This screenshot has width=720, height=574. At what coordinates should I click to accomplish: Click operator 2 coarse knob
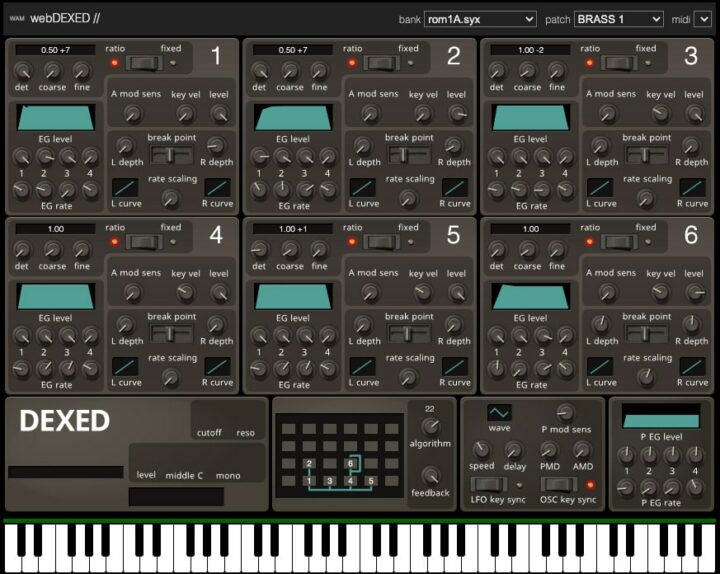(289, 71)
